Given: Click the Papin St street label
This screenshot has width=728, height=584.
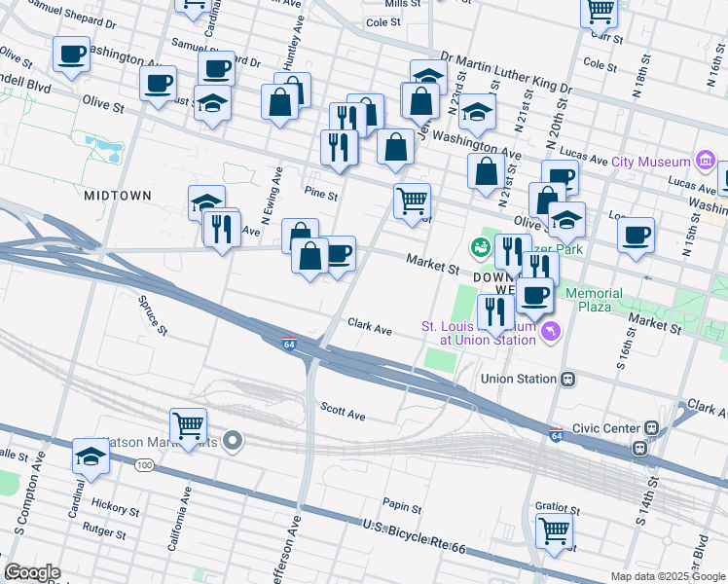Looking at the screenshot, I should point(402,506).
